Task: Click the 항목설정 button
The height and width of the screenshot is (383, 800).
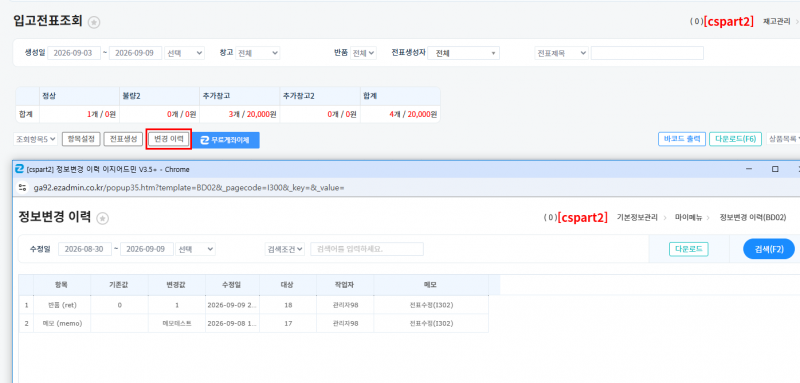Action: click(x=81, y=139)
